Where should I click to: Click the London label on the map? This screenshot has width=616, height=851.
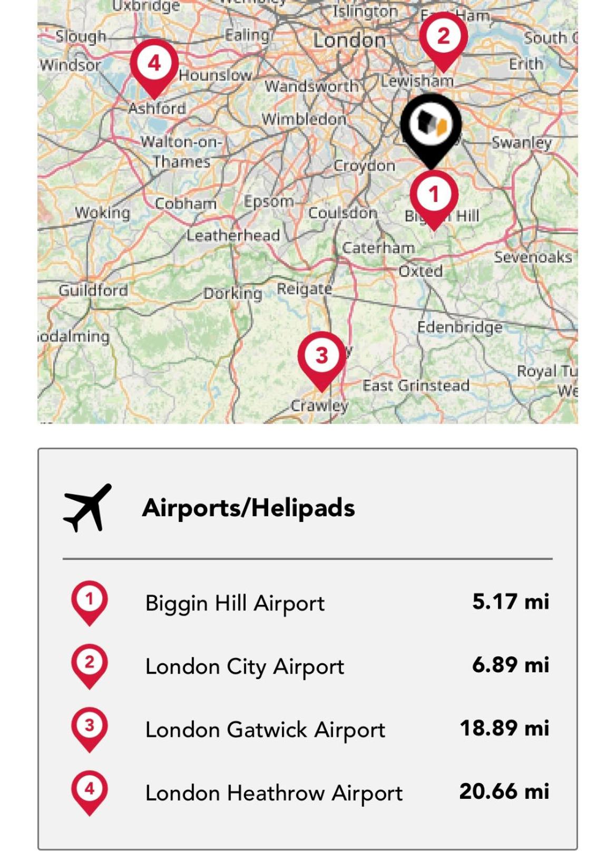pos(349,40)
